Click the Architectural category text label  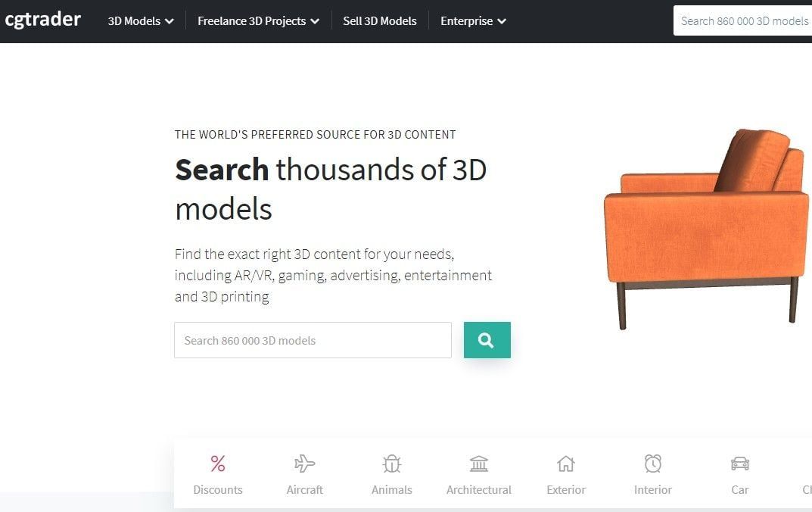(x=479, y=490)
